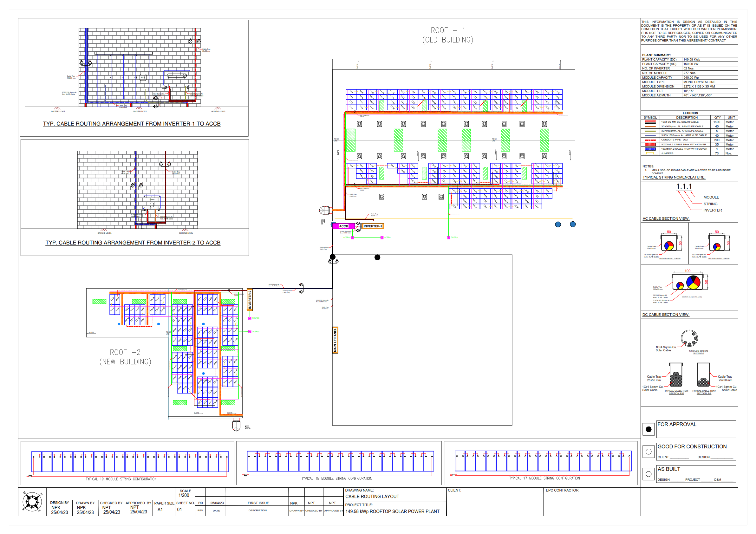Click the AC CABLE SECTION VIEW heading
Viewport: 756px width, 534px height.
(666, 218)
